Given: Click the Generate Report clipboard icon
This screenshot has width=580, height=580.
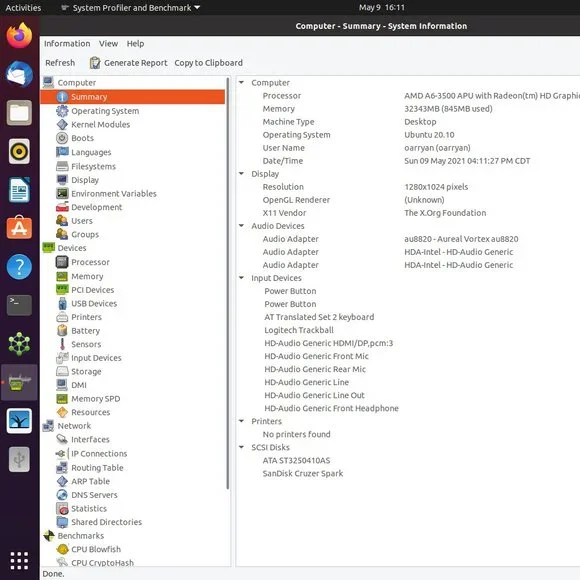Looking at the screenshot, I should click(95, 63).
